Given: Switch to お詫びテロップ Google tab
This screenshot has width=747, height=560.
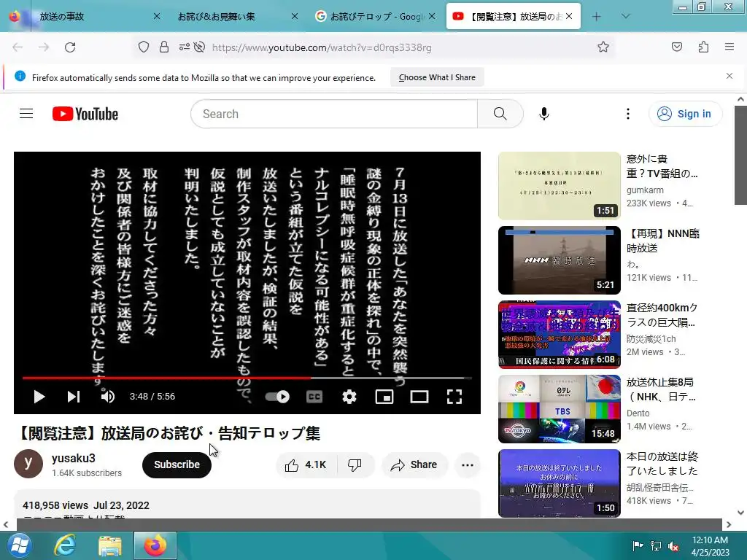Looking at the screenshot, I should (374, 17).
